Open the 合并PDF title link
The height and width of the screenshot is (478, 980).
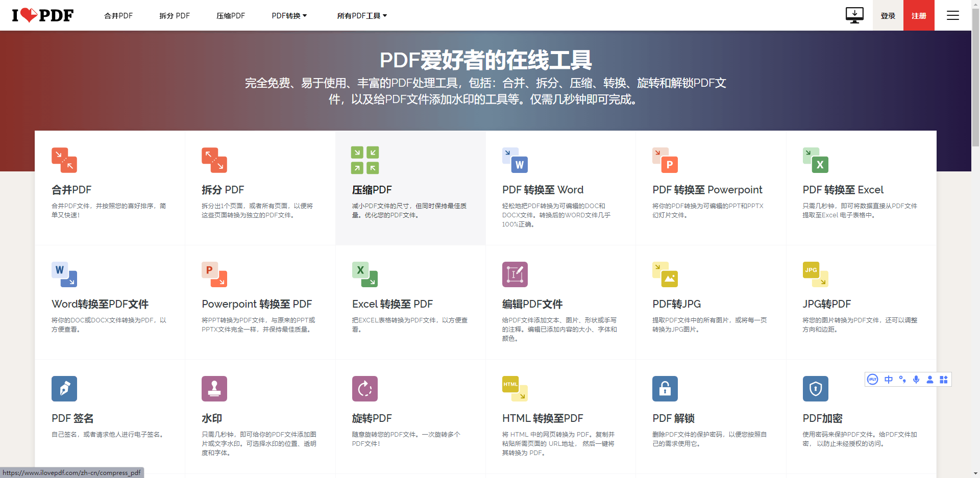click(71, 190)
